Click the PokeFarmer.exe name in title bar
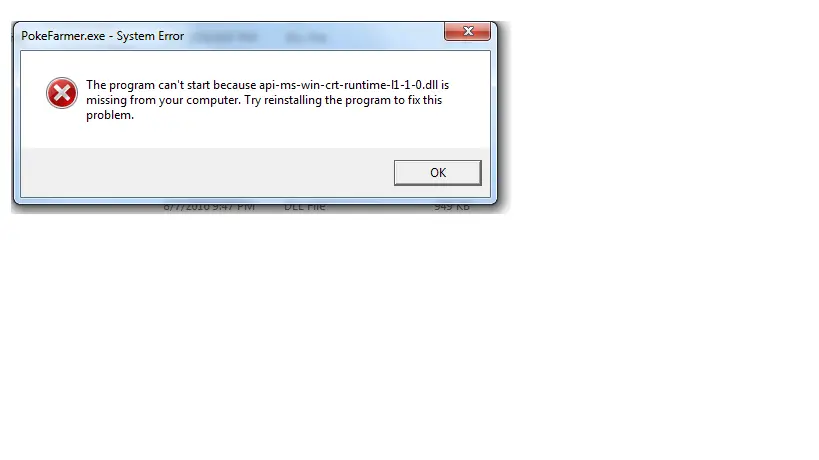Screen dimensions: 819x460 [x=63, y=36]
